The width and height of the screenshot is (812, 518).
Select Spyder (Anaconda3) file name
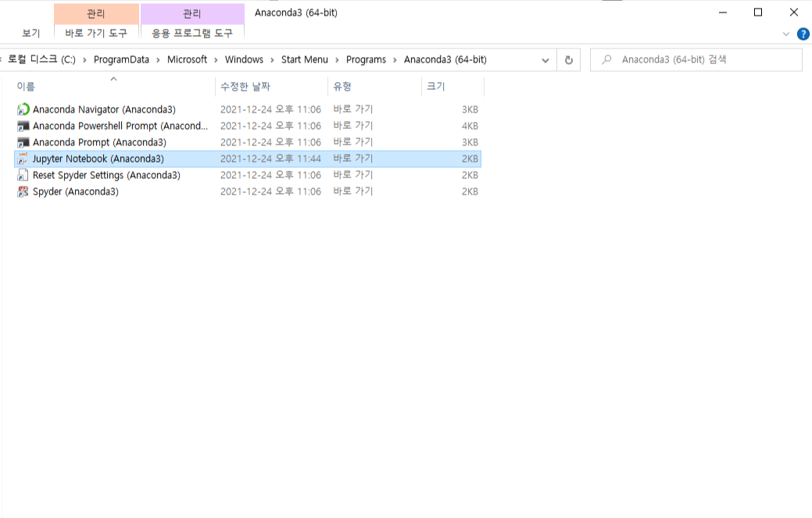tap(76, 191)
